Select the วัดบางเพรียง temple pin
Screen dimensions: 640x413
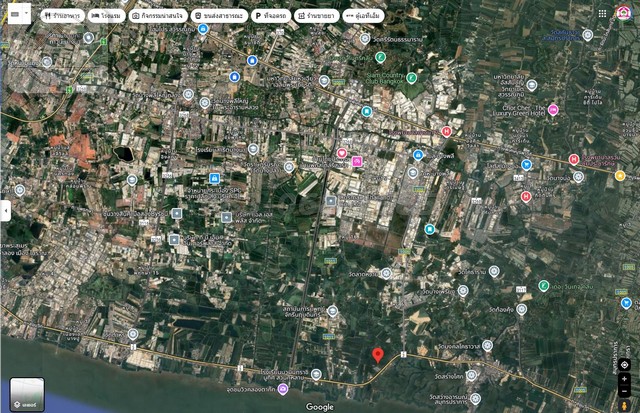point(462,291)
